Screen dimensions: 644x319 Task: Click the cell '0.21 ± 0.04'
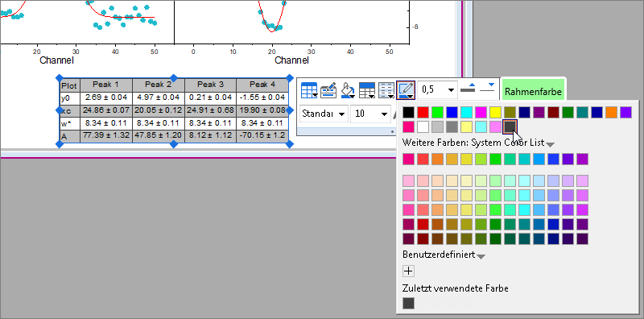[x=210, y=97]
